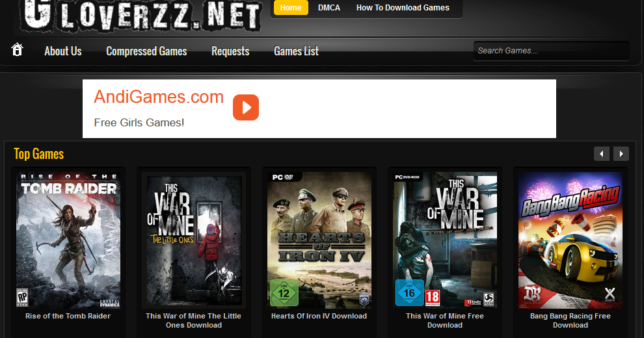
Task: Open This War of Mine PC DVD cover
Action: point(445,240)
